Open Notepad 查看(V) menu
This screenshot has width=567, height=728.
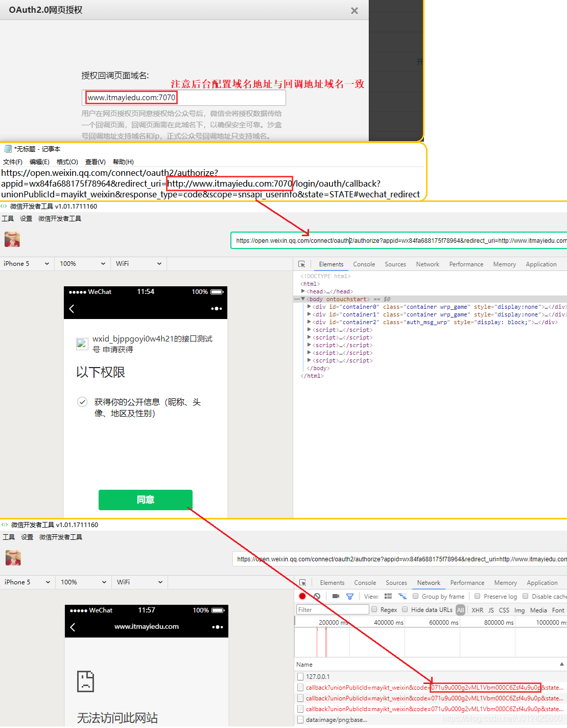point(96,162)
